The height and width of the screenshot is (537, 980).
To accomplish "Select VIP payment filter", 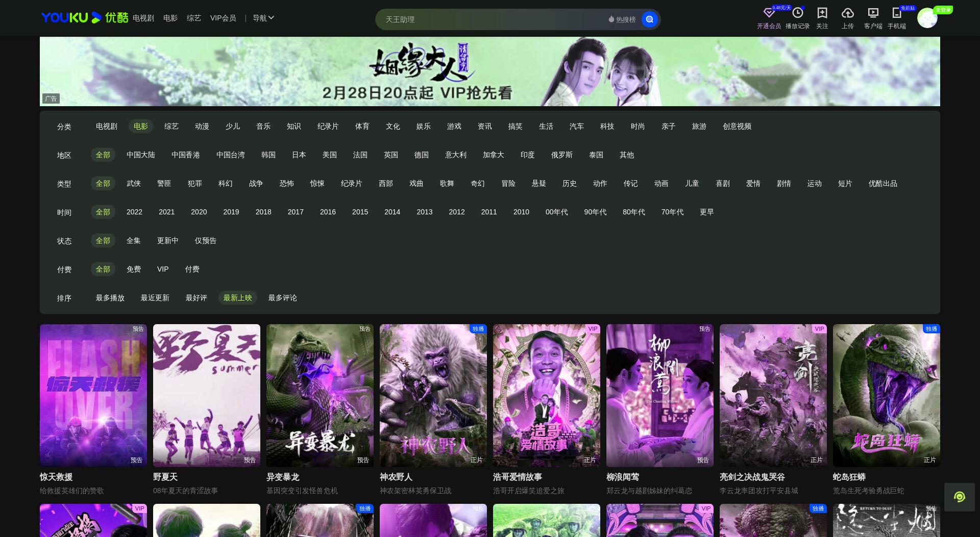I will pos(163,269).
